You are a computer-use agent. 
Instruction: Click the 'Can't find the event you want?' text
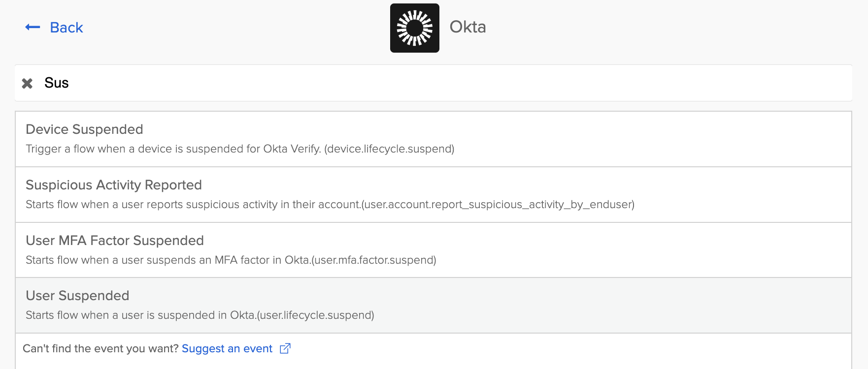click(x=100, y=349)
